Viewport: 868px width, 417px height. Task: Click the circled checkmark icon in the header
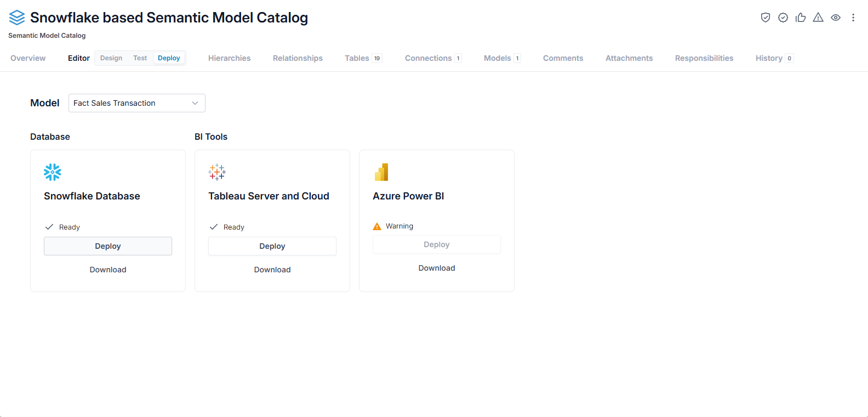point(783,18)
